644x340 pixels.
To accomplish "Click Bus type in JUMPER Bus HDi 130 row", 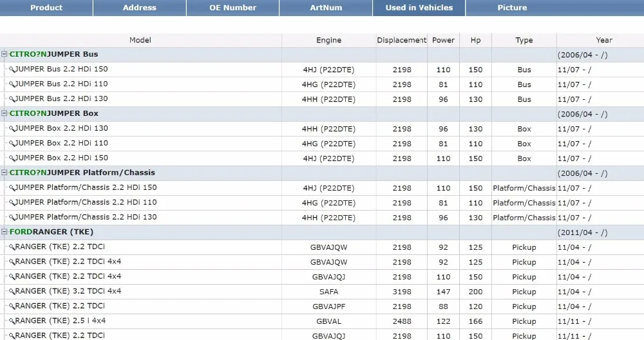I will pyautogui.click(x=524, y=99).
